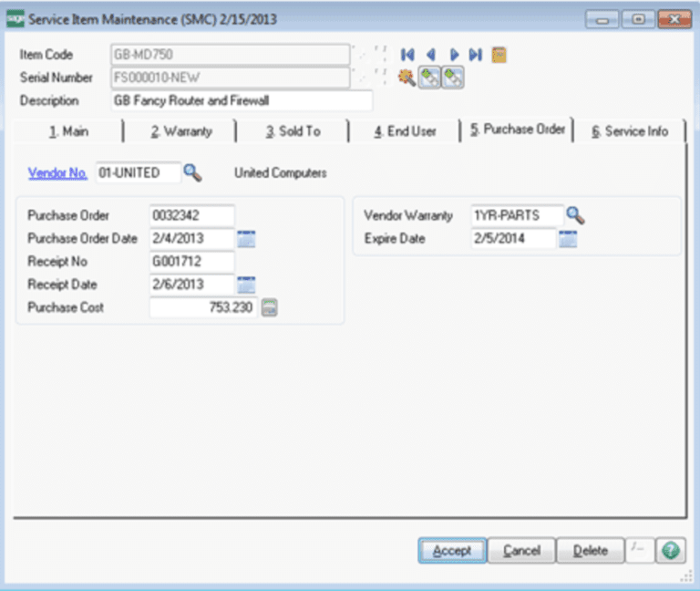Viewport: 700px width, 591px height.
Task: Jump to the last record
Action: [x=475, y=55]
